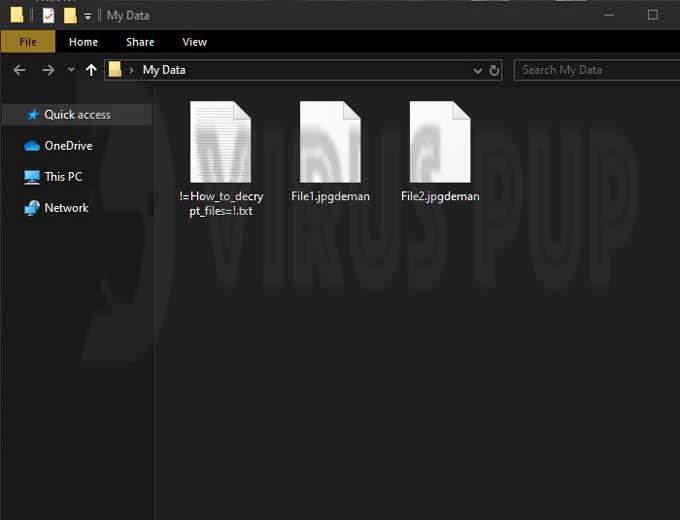Click the Network globe icon
The width and height of the screenshot is (680, 520).
(x=32, y=208)
